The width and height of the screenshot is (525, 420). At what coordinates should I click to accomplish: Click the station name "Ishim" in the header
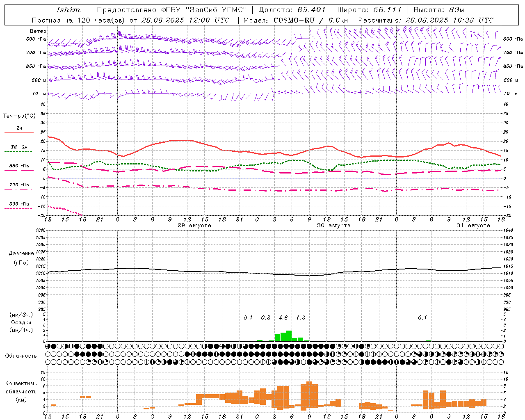click(x=68, y=10)
